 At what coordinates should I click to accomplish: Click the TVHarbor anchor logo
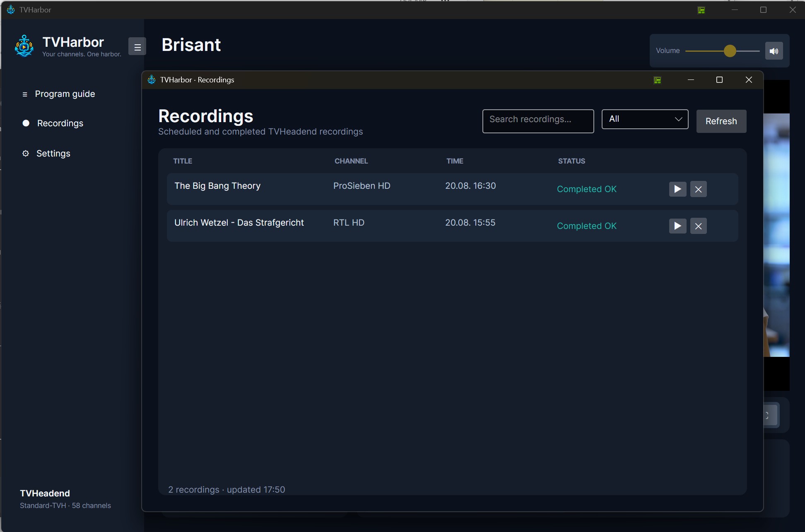point(24,46)
